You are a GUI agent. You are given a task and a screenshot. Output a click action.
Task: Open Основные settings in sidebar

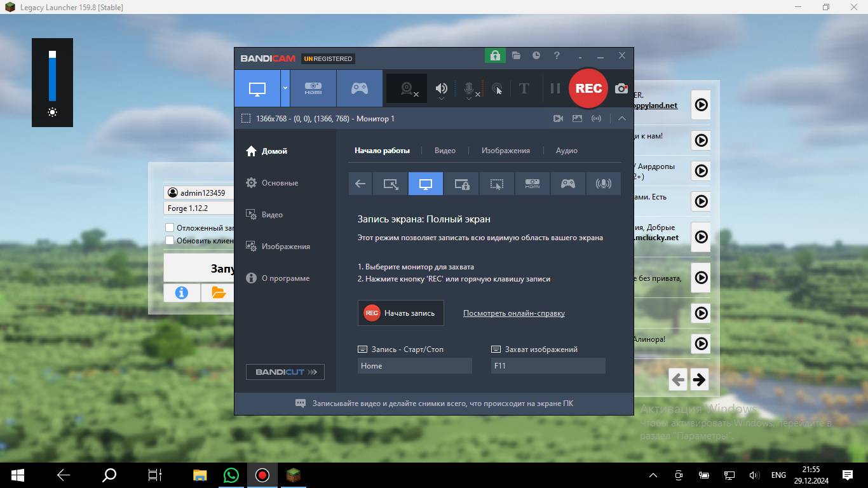tap(272, 183)
